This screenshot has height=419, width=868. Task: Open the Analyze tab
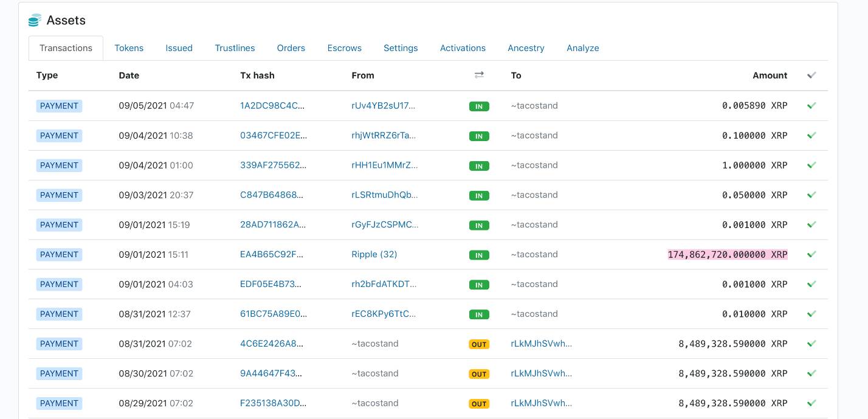coord(582,48)
